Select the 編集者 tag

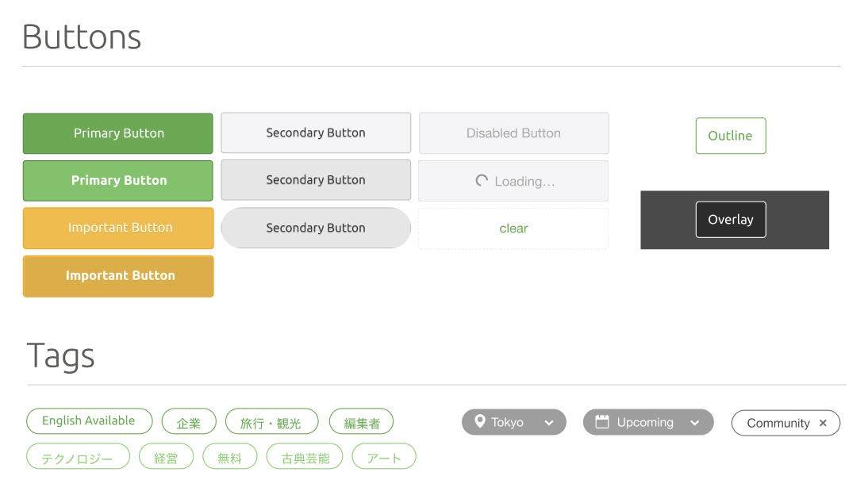point(362,421)
